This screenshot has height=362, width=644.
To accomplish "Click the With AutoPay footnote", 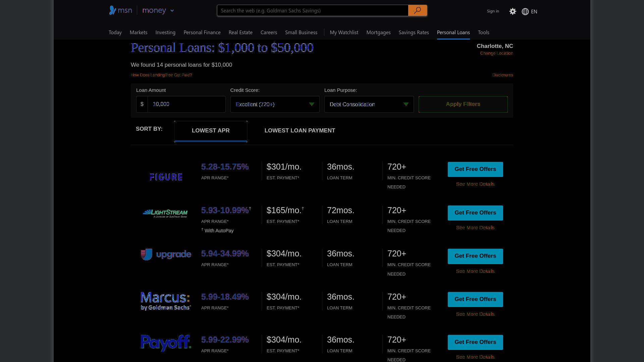I will point(217,231).
